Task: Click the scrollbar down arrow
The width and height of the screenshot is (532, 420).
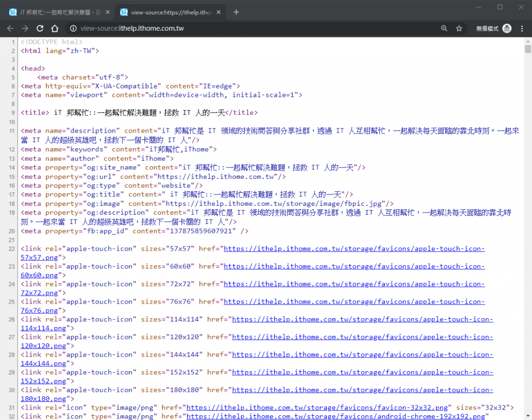Action: pos(528,416)
